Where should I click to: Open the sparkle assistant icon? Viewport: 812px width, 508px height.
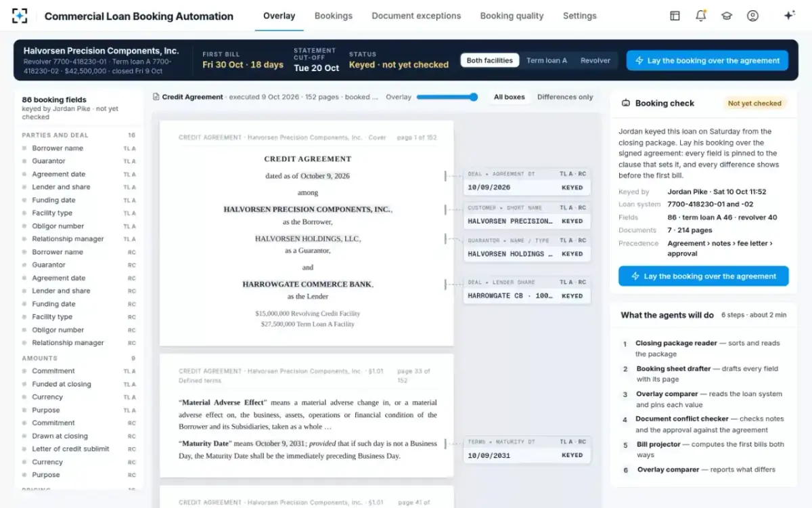(789, 16)
